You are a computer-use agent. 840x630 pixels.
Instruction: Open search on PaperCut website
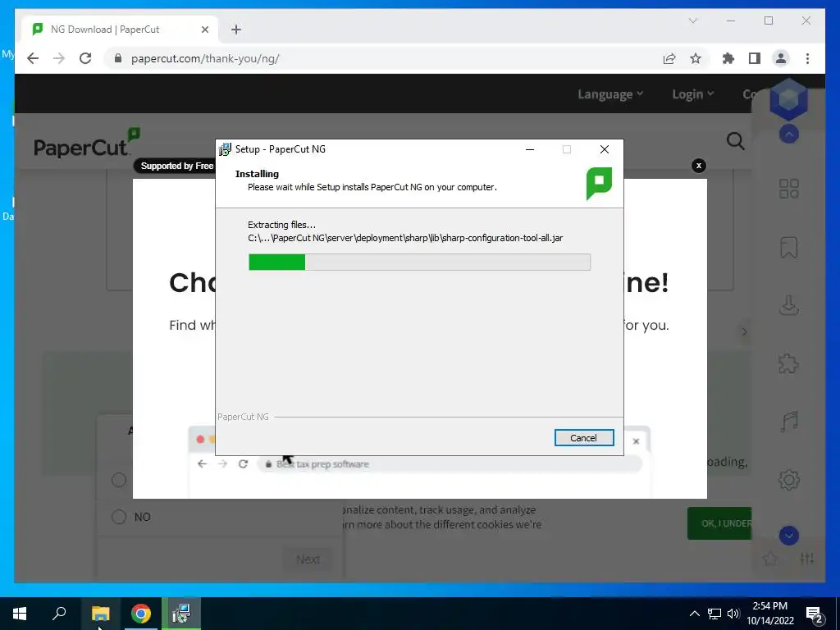(735, 141)
